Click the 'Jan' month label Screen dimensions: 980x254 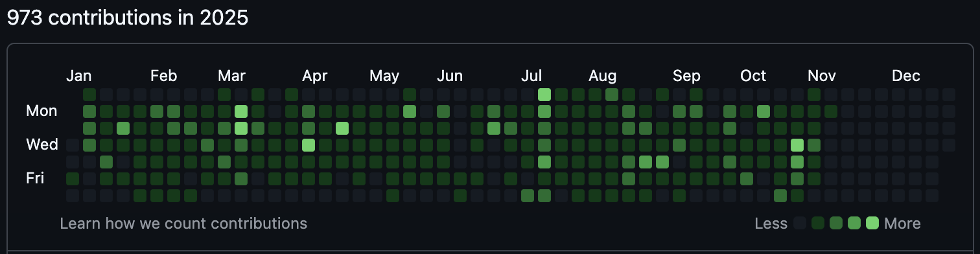[78, 76]
